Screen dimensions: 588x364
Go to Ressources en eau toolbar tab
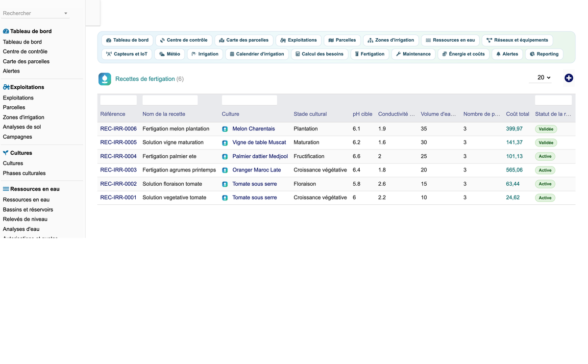tap(450, 40)
